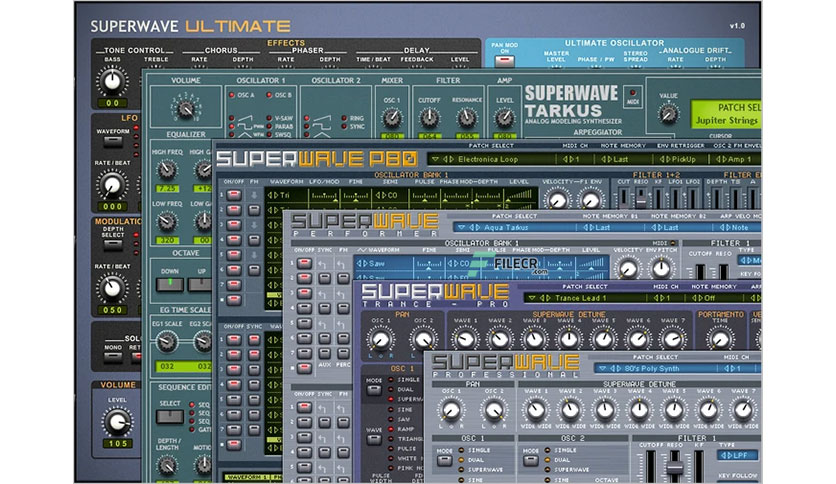Click next patch arrow beside Trance Lead 1
836x484 pixels.
point(549,298)
